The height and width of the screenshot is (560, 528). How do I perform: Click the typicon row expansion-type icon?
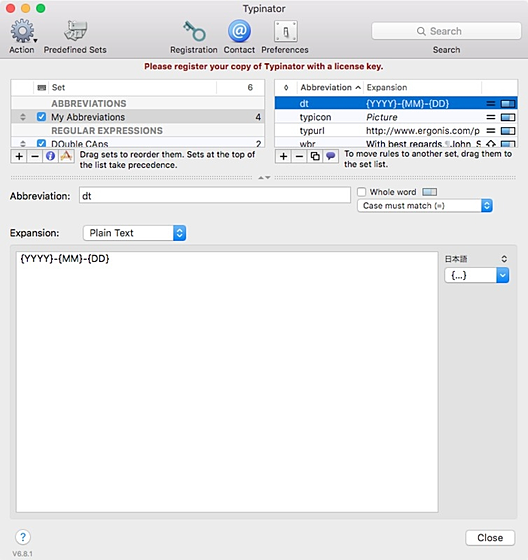pyautogui.click(x=508, y=117)
